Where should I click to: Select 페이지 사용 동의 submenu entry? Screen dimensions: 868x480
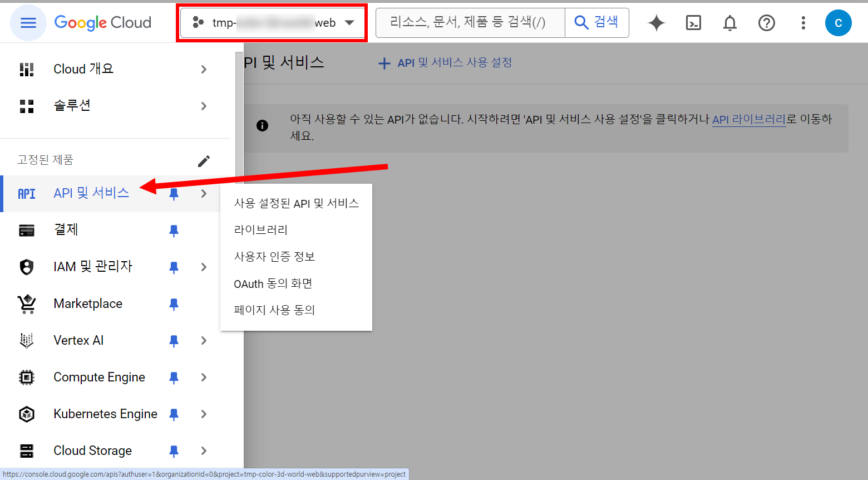click(x=296, y=310)
